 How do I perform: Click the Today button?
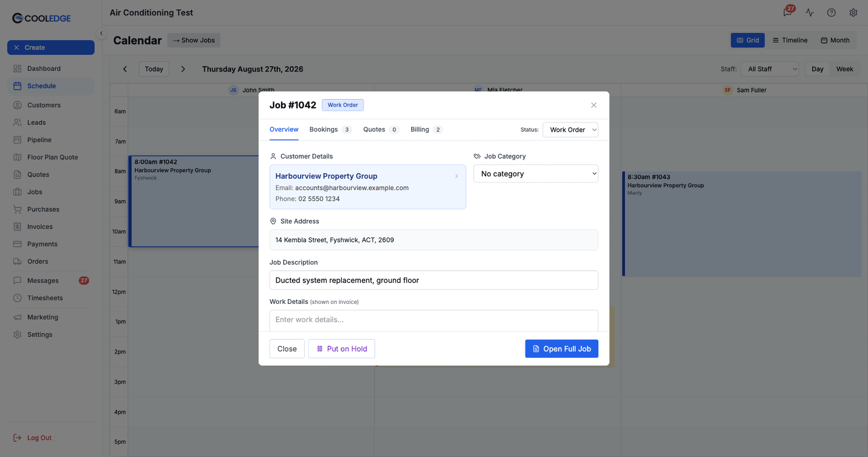pyautogui.click(x=154, y=69)
